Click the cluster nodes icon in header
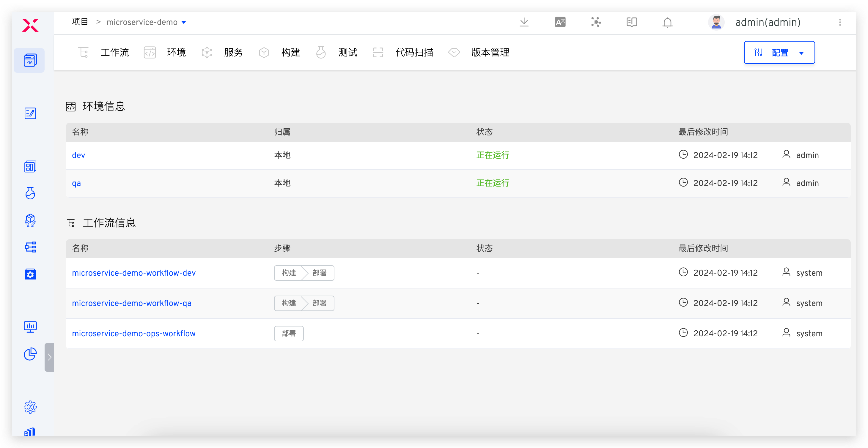This screenshot has width=868, height=448. (596, 22)
